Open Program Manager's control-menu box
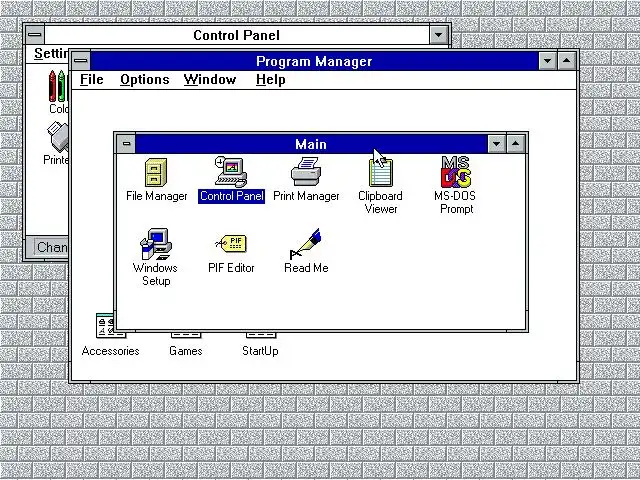 [81, 61]
